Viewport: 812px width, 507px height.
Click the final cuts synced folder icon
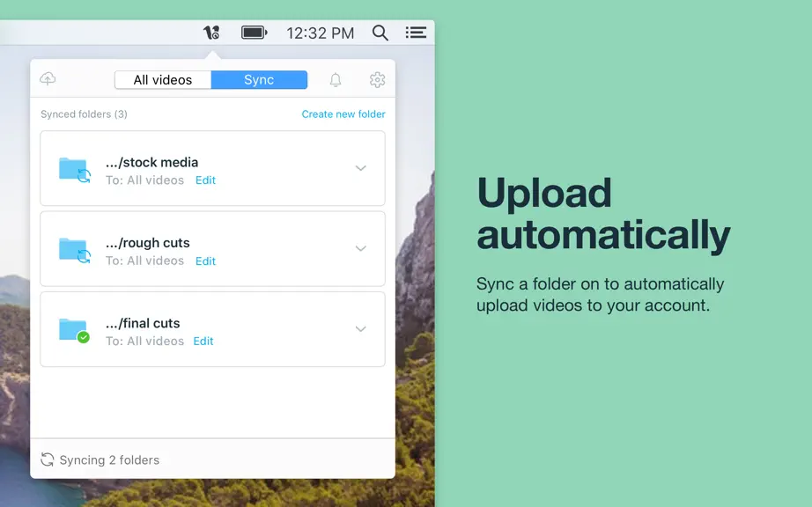(x=74, y=331)
